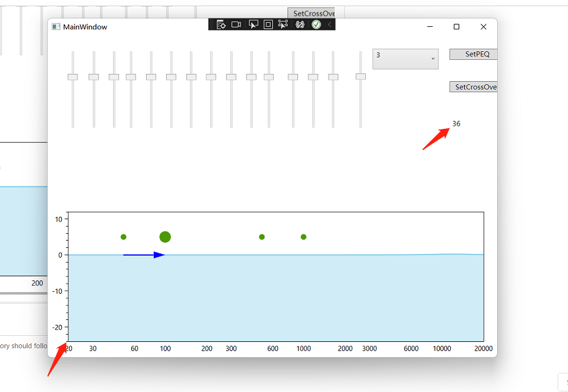Click the 3000 x-axis label
This screenshot has width=568, height=392.
pyautogui.click(x=370, y=349)
